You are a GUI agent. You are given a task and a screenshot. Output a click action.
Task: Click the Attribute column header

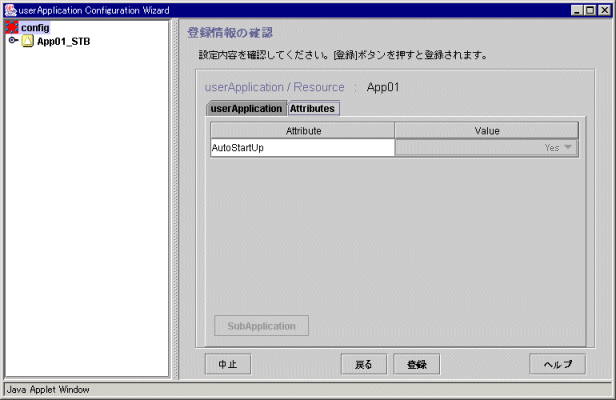[x=302, y=130]
